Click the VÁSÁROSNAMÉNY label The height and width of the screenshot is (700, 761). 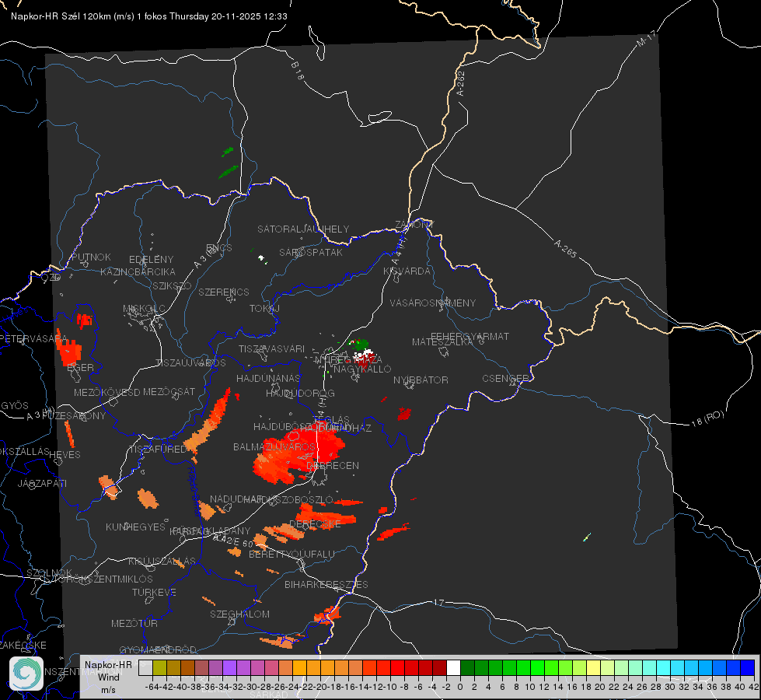(x=433, y=303)
